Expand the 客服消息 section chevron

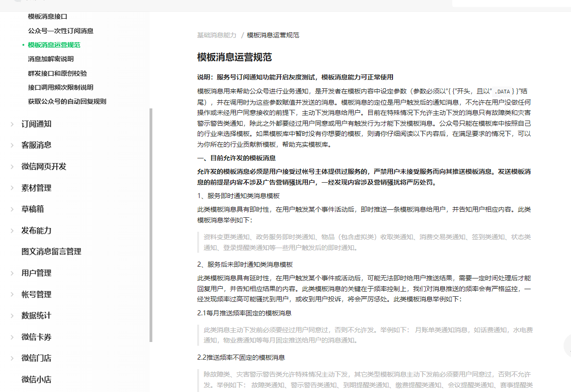click(x=12, y=145)
